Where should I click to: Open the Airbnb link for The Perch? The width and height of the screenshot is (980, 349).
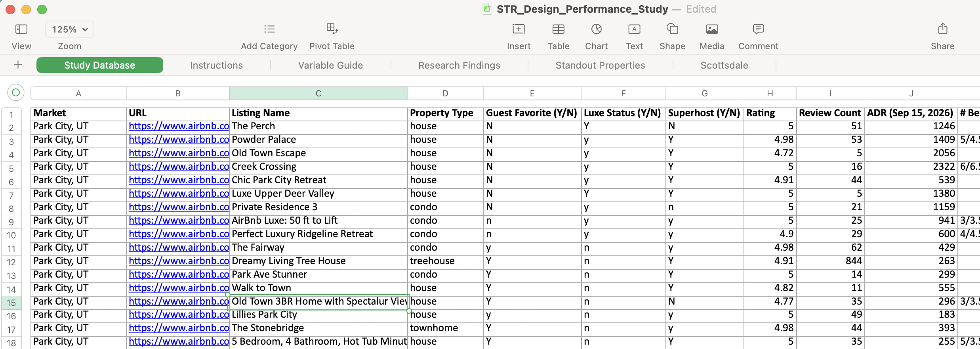179,126
